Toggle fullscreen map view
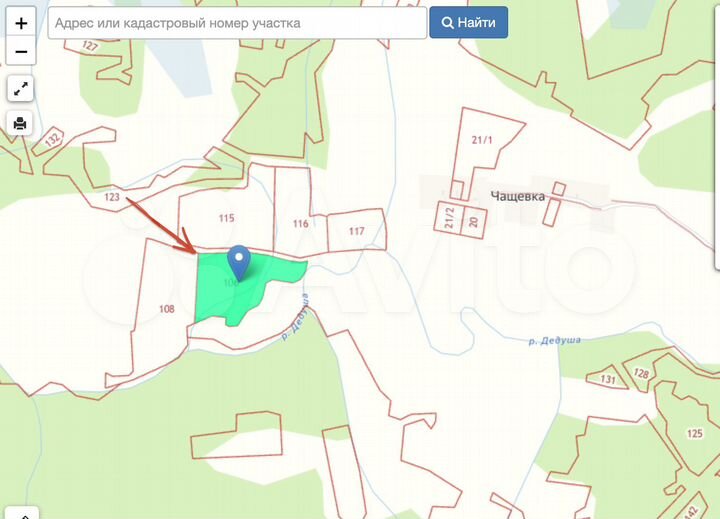The width and height of the screenshot is (720, 519). pos(21,89)
